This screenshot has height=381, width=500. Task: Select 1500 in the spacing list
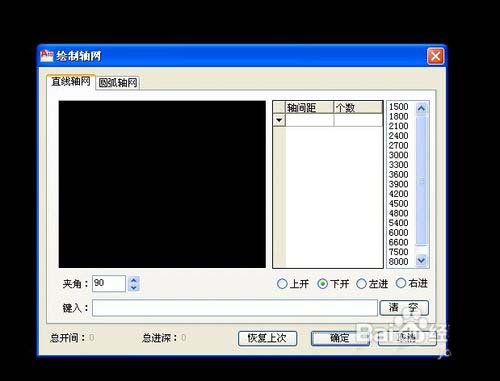(399, 107)
